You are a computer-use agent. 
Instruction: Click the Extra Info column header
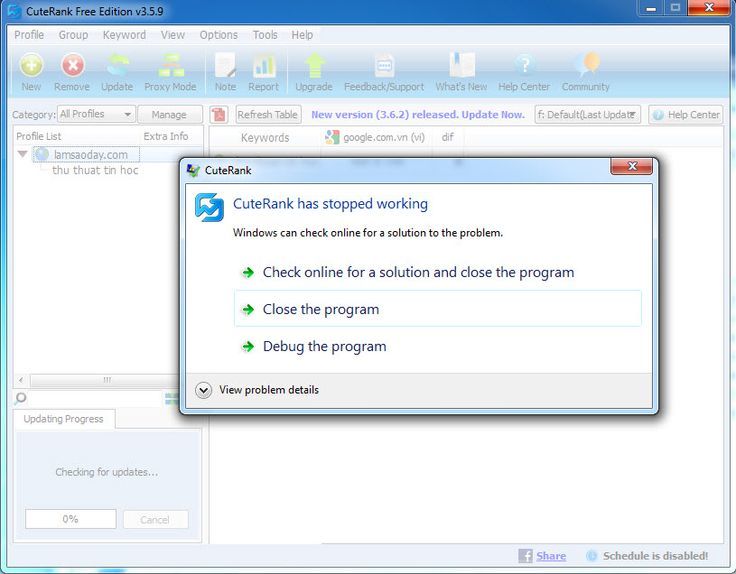(x=166, y=136)
